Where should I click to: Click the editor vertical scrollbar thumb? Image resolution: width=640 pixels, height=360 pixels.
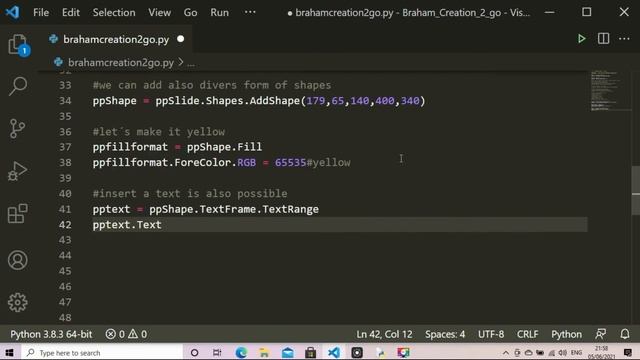[636, 190]
